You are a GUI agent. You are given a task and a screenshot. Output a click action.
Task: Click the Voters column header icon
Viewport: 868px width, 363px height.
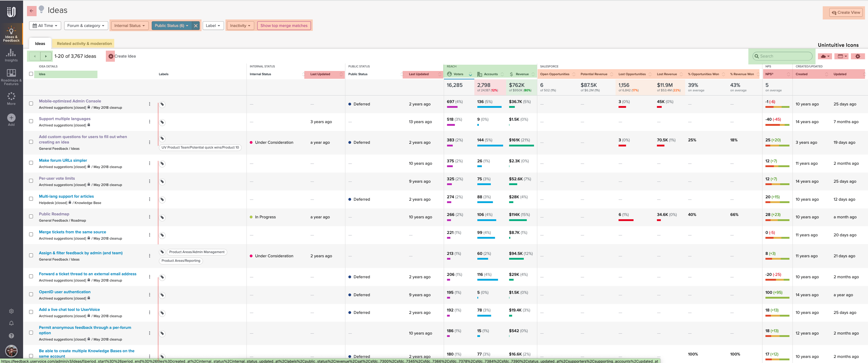pos(449,74)
